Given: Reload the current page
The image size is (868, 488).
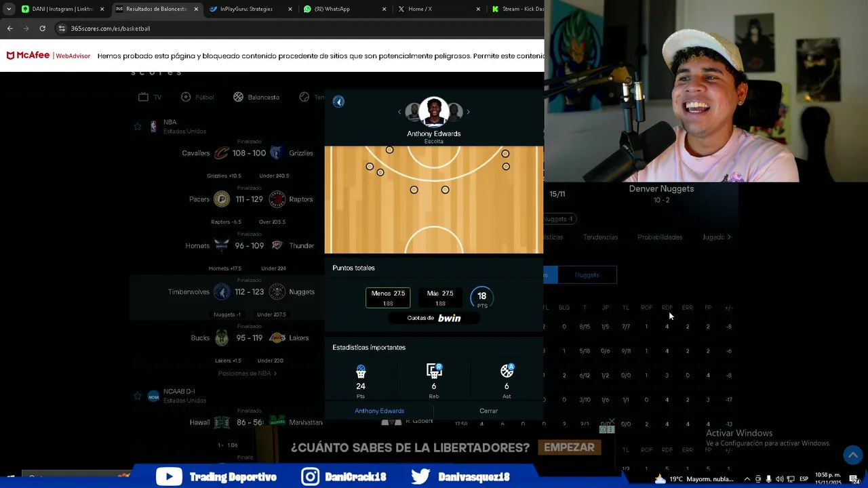Looking at the screenshot, I should (x=42, y=28).
